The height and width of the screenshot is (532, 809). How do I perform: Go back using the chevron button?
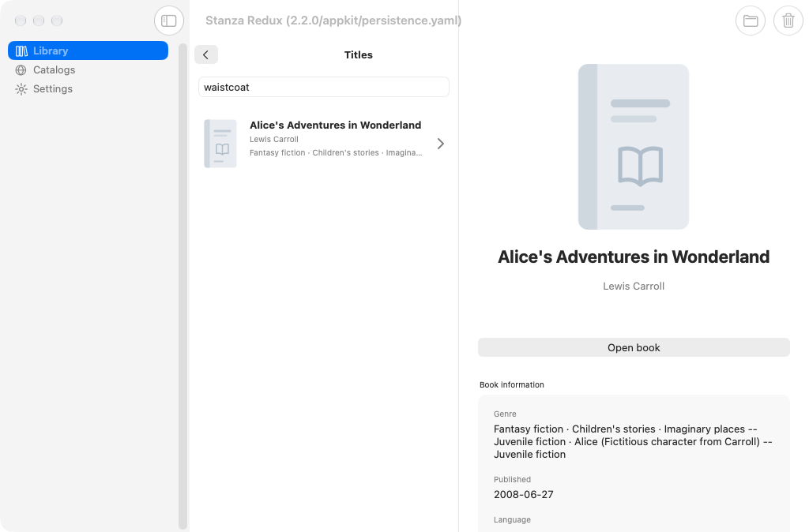coord(206,54)
